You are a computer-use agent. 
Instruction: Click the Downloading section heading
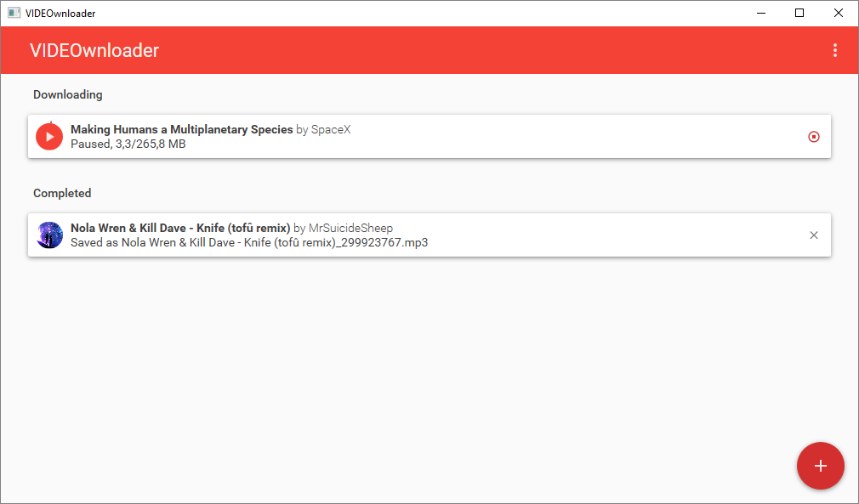coord(68,94)
